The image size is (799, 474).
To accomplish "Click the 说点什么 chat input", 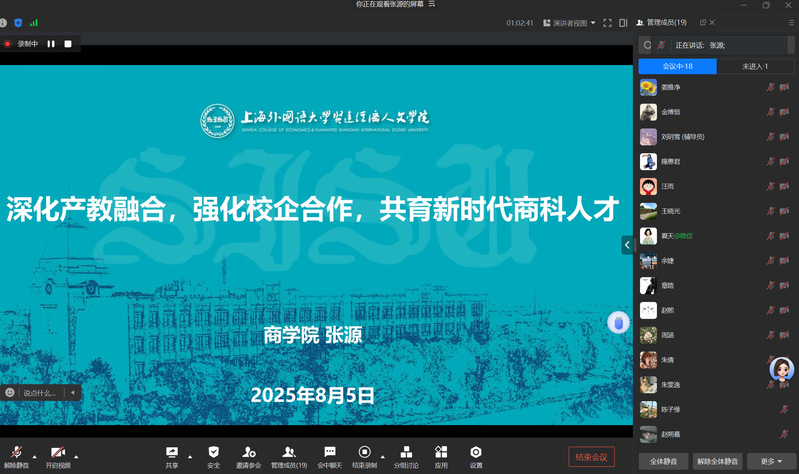I will (40, 392).
